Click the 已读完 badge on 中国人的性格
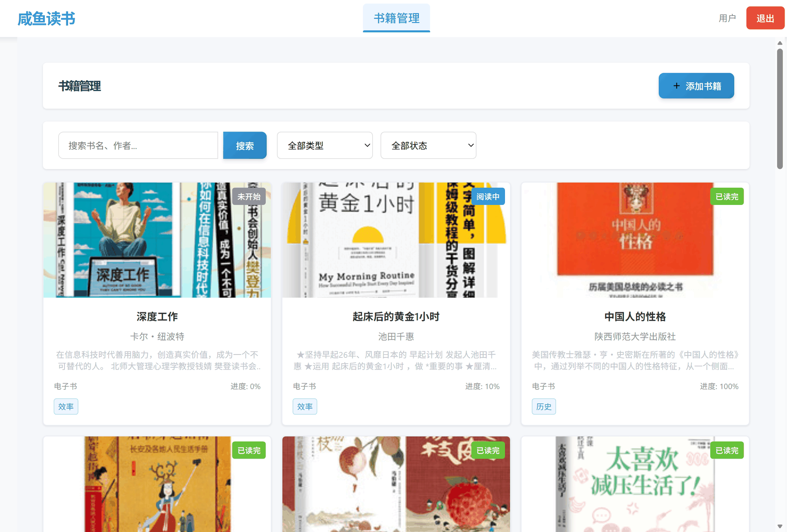The image size is (787, 532). click(x=727, y=196)
